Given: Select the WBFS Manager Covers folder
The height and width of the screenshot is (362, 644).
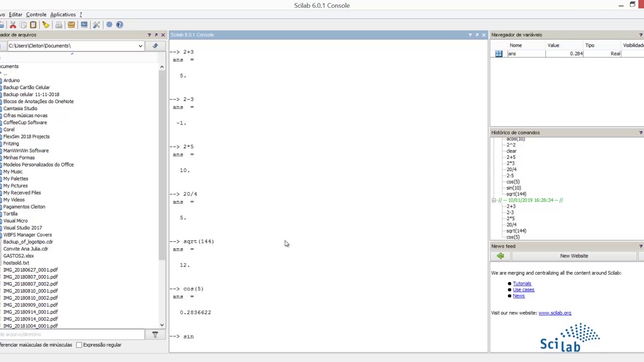Looking at the screenshot, I should (28, 235).
